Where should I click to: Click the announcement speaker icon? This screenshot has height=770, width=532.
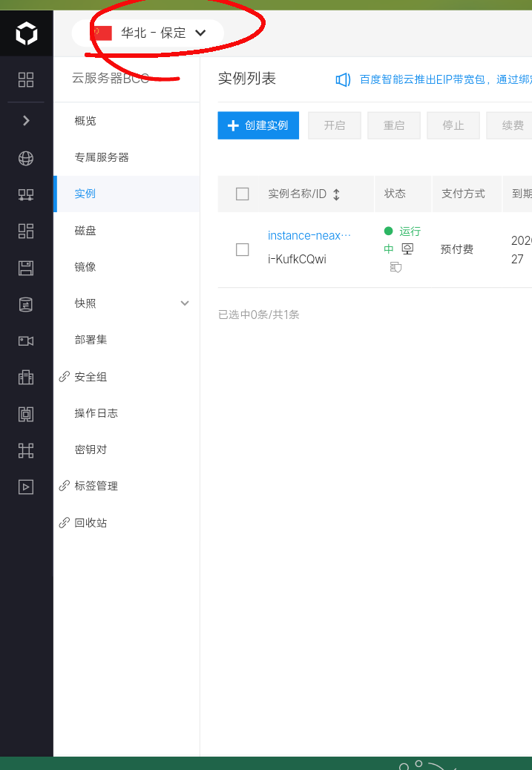(343, 79)
